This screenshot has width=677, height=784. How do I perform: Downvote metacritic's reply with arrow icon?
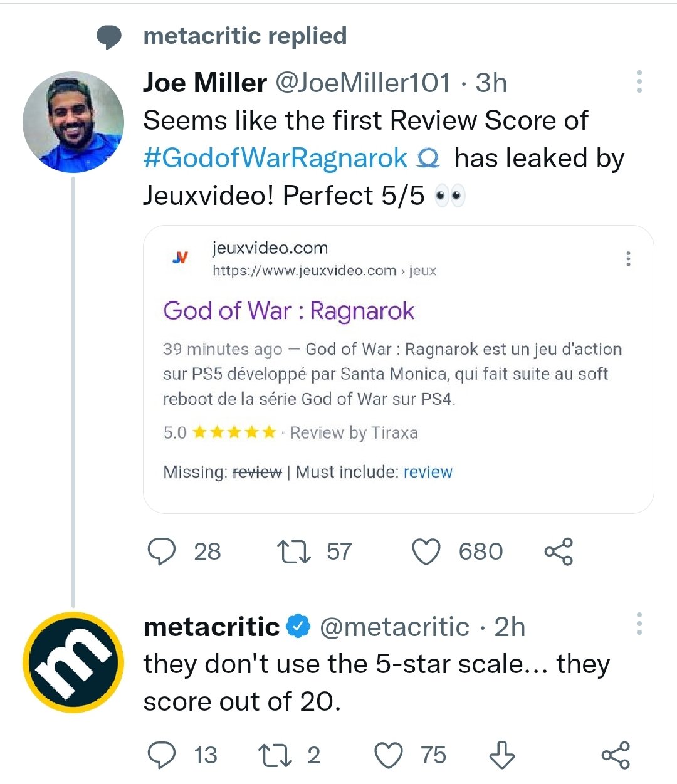pyautogui.click(x=501, y=755)
